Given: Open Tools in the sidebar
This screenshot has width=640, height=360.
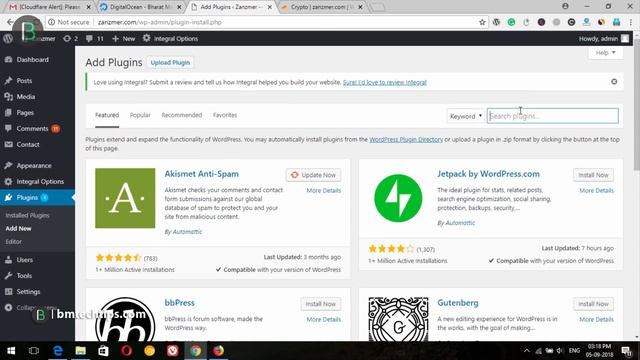Looking at the screenshot, I should (x=24, y=276).
